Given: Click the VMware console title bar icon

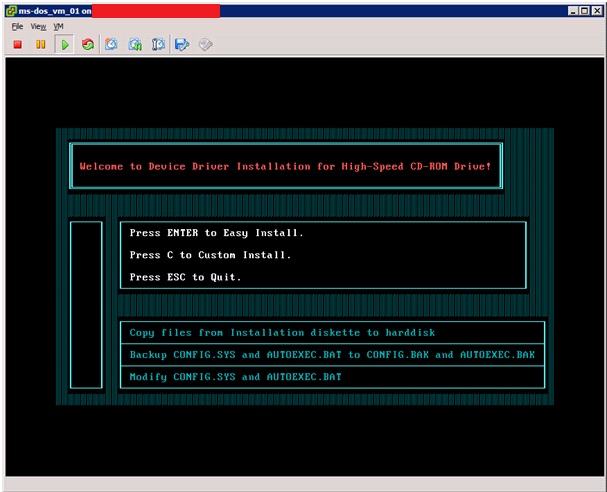Looking at the screenshot, I should point(12,11).
